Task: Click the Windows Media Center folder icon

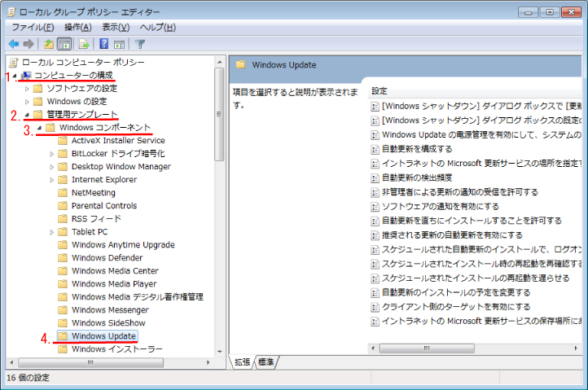Action: [63, 271]
